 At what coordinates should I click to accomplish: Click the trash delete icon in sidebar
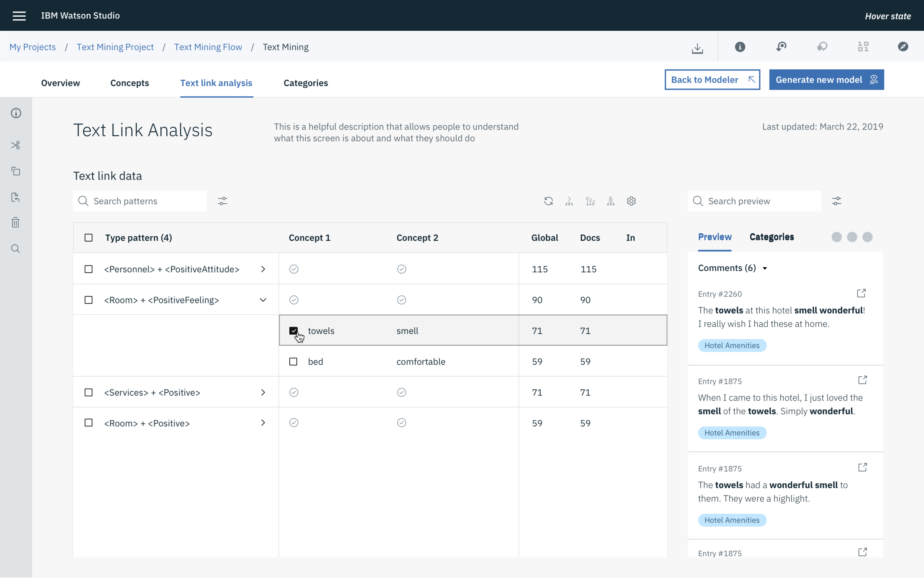(15, 222)
